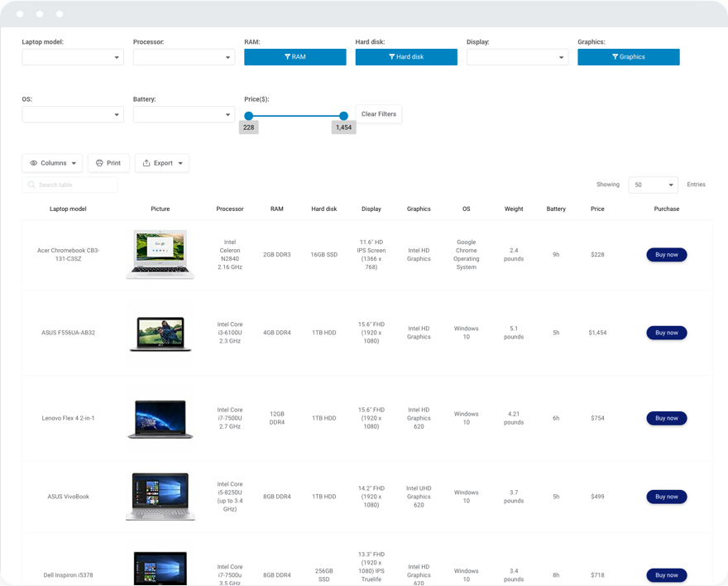
Task: Click Buy now for ASUS VivoBook
Action: click(667, 497)
